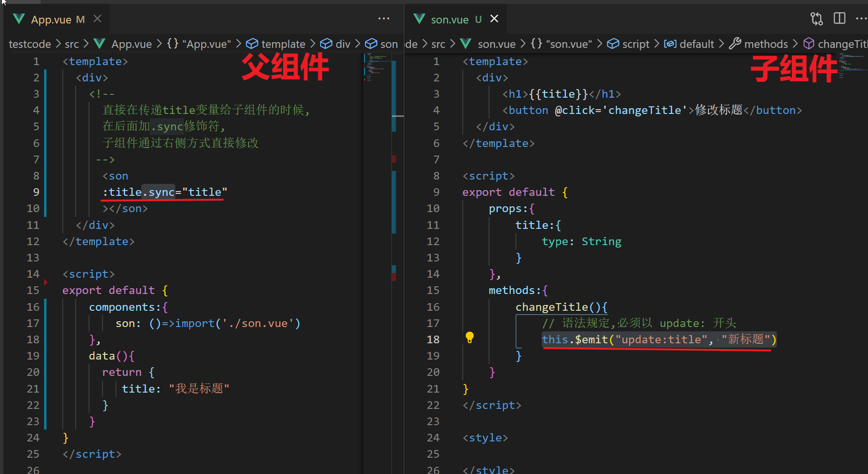This screenshot has width=868, height=474.
Task: Click '<son' opening tag in App.vue
Action: point(115,176)
